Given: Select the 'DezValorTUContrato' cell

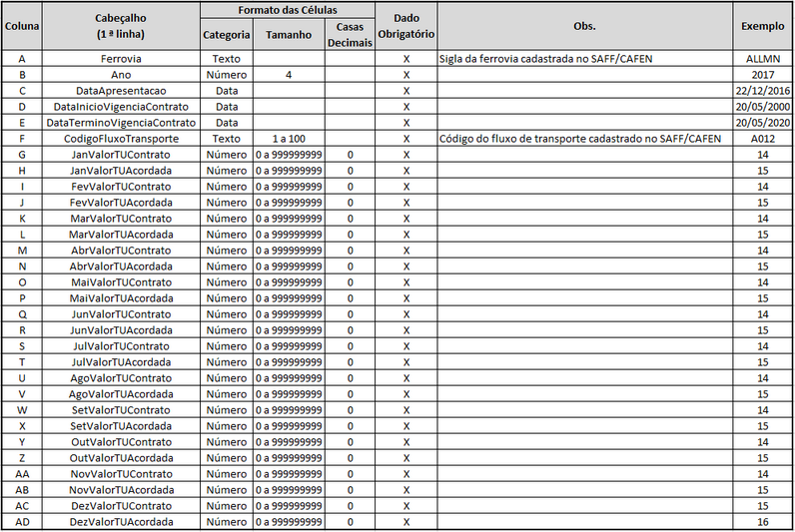Looking at the screenshot, I should [121, 506].
